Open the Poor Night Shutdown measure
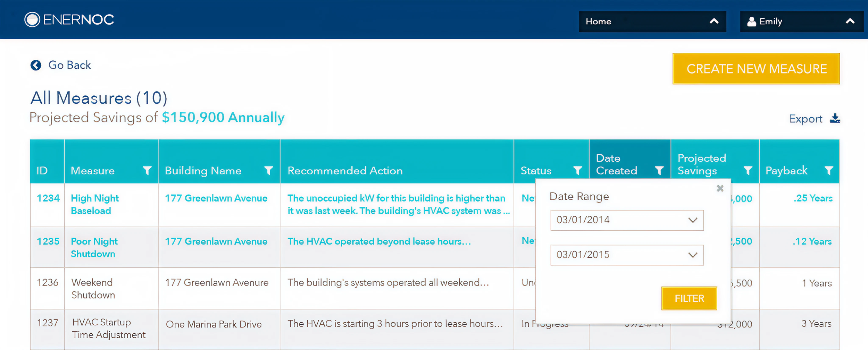The height and width of the screenshot is (350, 868). point(94,247)
